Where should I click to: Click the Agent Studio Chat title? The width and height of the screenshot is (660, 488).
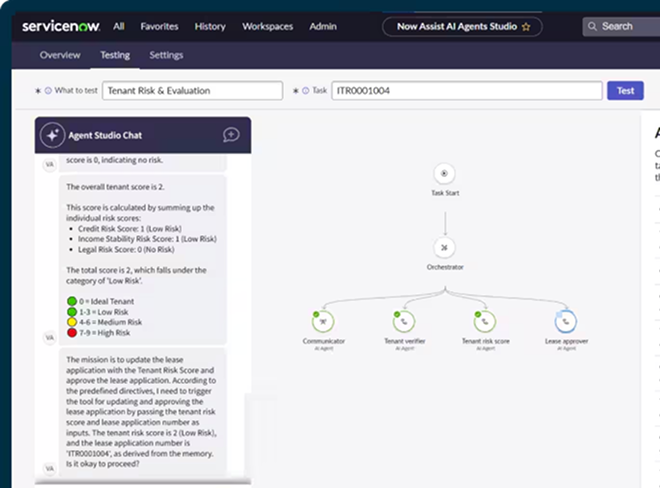pyautogui.click(x=105, y=135)
